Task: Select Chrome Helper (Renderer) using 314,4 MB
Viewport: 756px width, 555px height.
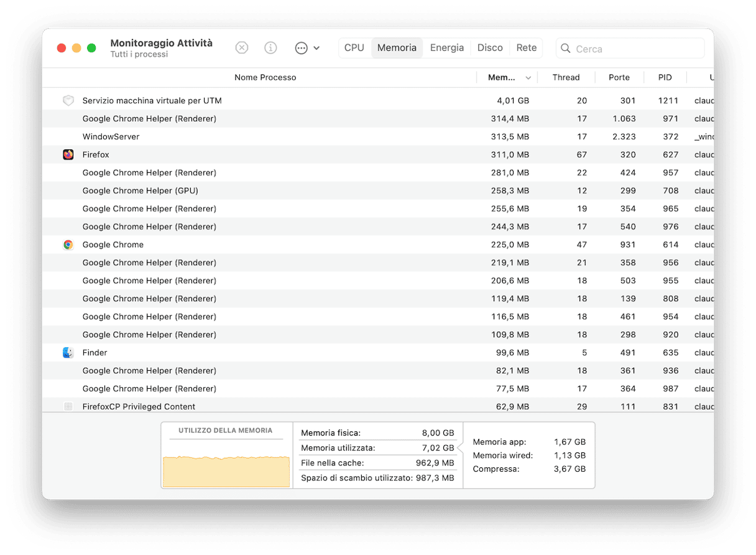Action: pyautogui.click(x=378, y=119)
